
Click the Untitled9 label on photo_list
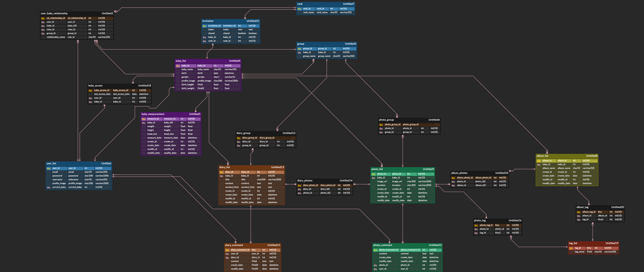[428, 169]
